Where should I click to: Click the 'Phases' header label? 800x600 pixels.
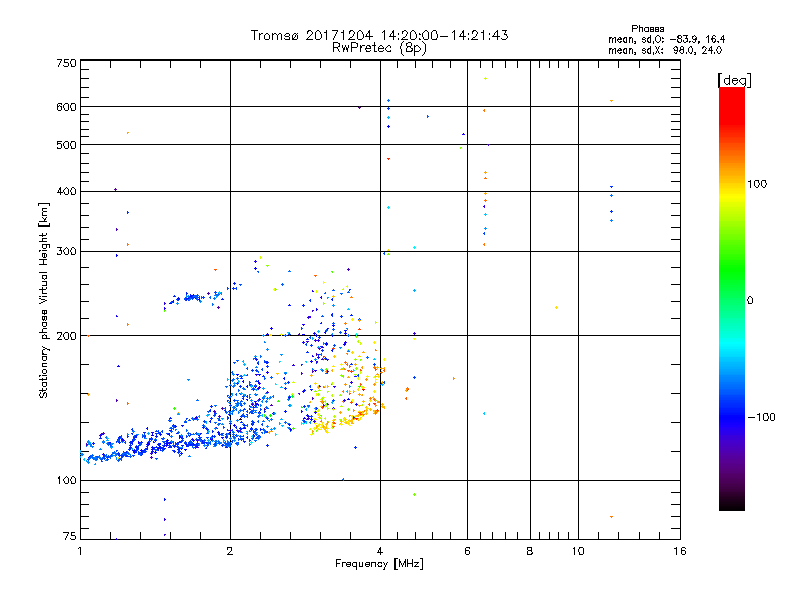[x=647, y=29]
